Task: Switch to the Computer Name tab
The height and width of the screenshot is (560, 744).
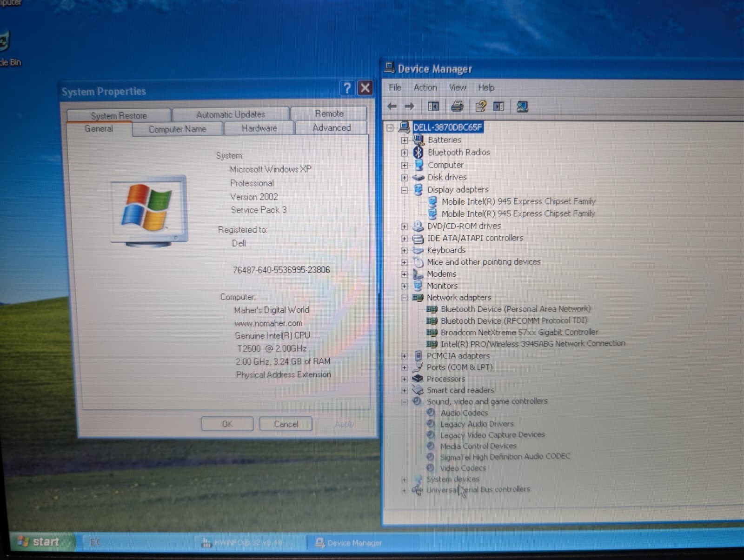Action: coord(177,129)
